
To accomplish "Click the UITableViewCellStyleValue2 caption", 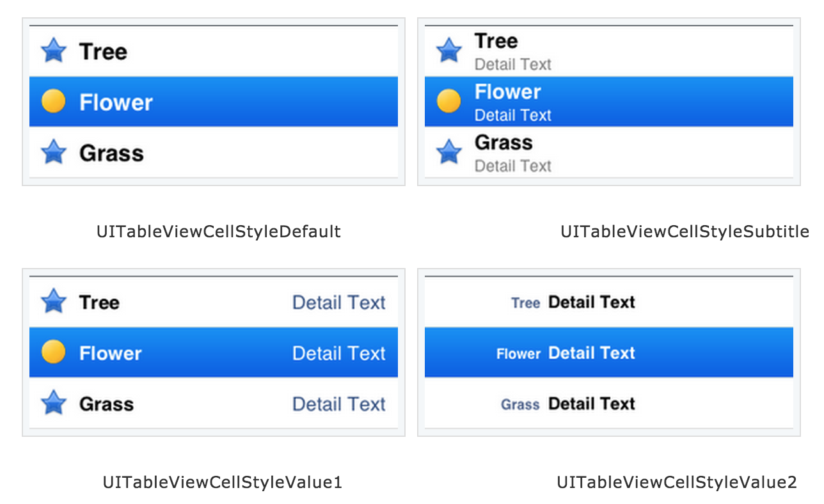I will [x=677, y=482].
